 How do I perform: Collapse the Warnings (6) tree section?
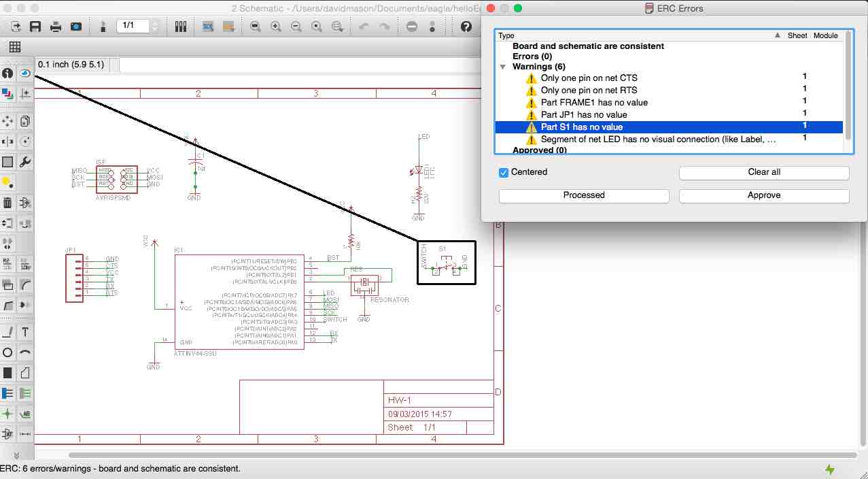pos(503,67)
